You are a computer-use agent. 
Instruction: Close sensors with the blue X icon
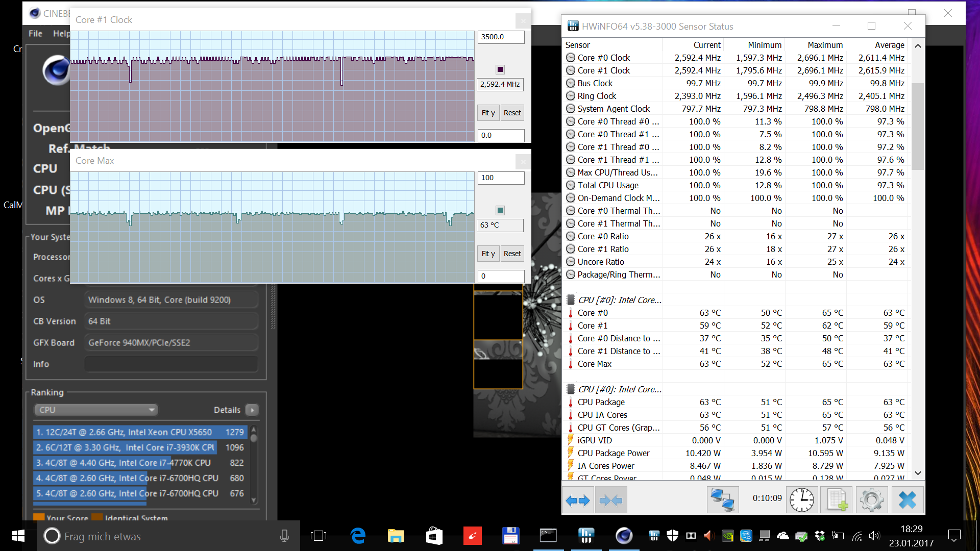click(907, 500)
